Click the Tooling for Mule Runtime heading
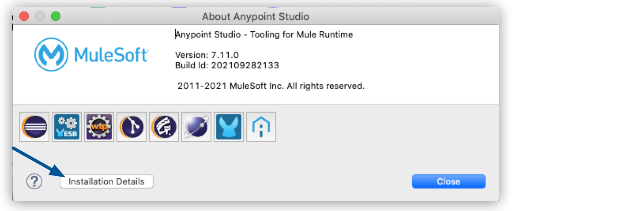 pyautogui.click(x=264, y=35)
